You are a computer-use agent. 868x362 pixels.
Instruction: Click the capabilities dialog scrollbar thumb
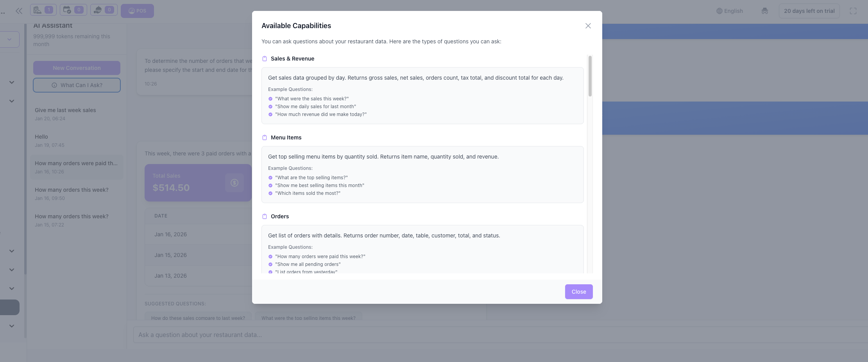590,76
